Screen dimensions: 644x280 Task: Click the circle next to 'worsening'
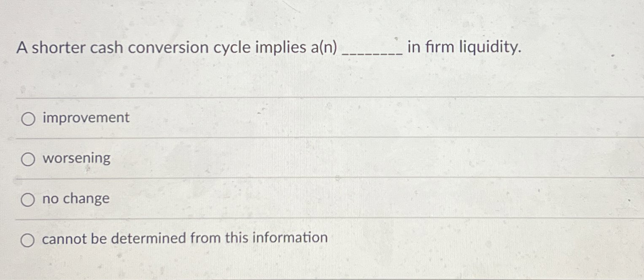point(28,159)
